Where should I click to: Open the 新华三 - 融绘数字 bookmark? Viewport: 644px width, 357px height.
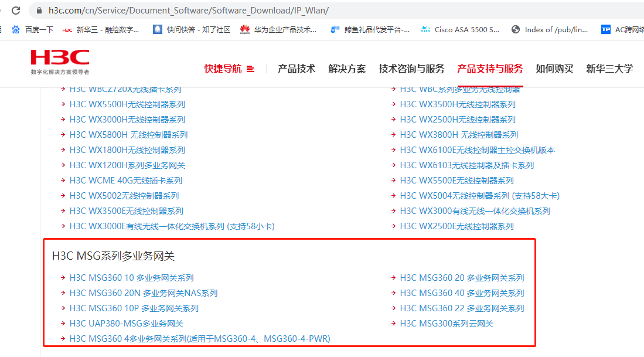click(101, 29)
